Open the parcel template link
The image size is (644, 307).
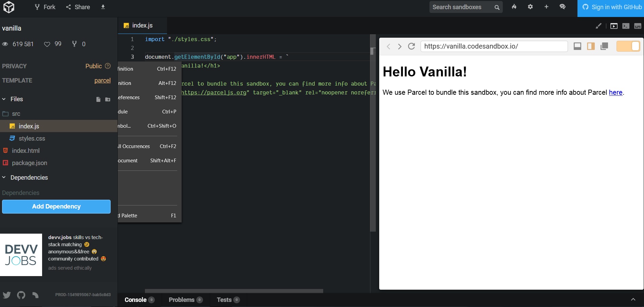[103, 80]
